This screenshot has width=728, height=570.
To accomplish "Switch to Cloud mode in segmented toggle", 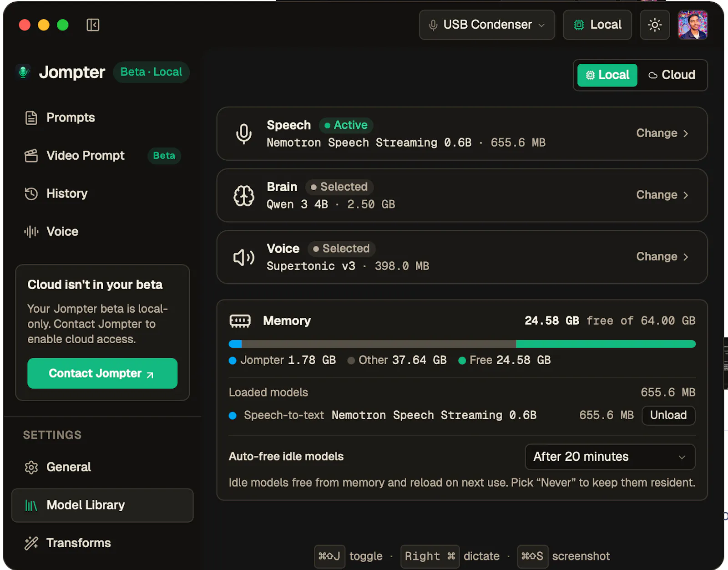I will [x=672, y=75].
